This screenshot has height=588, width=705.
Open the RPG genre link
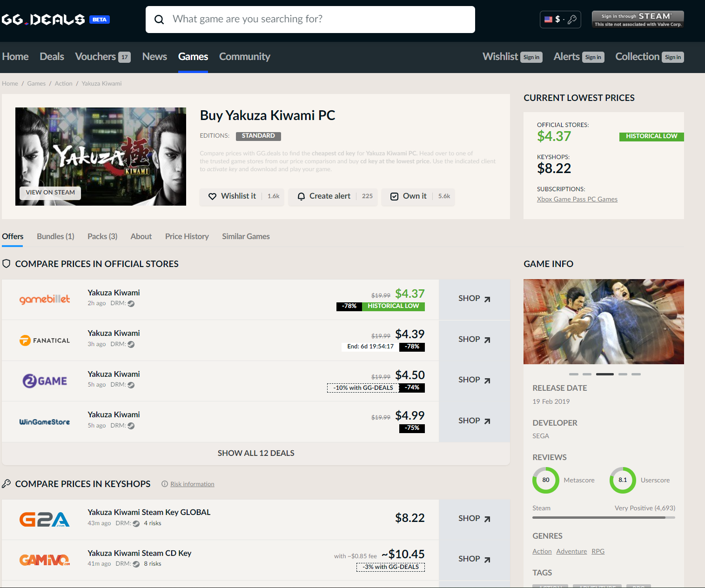[598, 551]
